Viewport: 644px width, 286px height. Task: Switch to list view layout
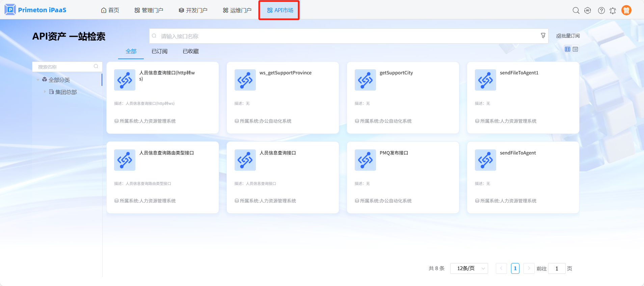point(575,49)
